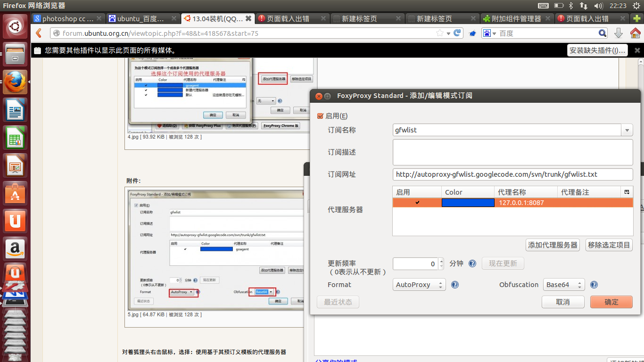Screen dimensions: 644x362
Task: Click the 移除选定项目 button
Action: pyautogui.click(x=609, y=245)
